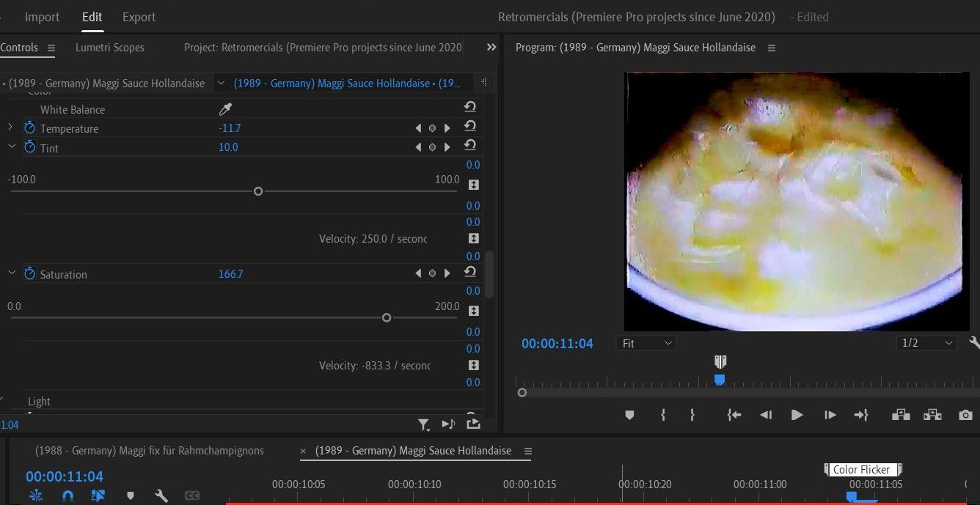Mark Out point in Program monitor
The height and width of the screenshot is (505, 980).
[692, 415]
